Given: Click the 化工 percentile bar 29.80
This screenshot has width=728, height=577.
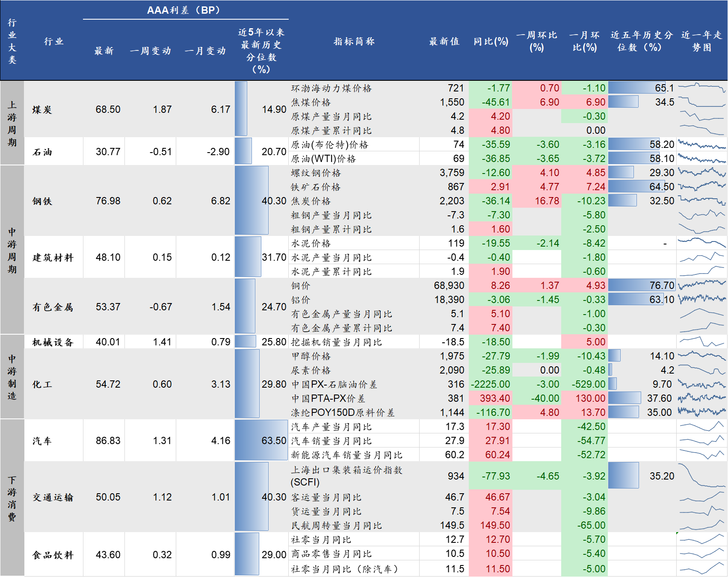Looking at the screenshot, I should point(247,384).
